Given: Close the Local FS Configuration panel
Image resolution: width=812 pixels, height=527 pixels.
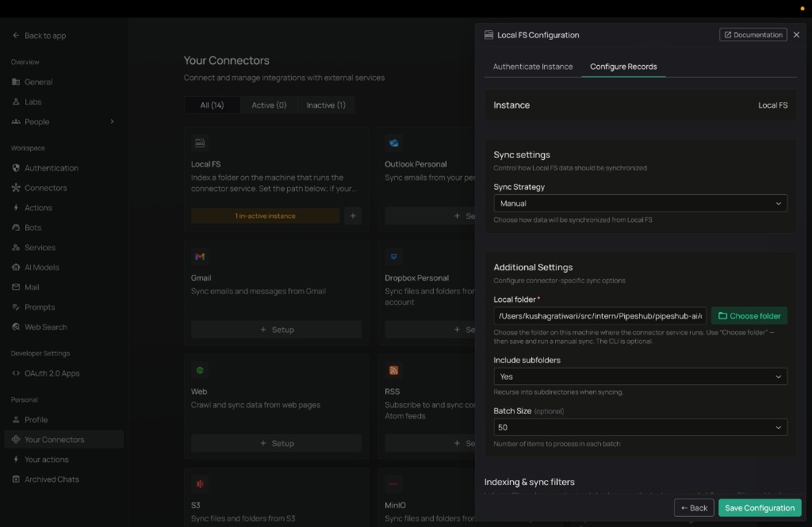Looking at the screenshot, I should tap(796, 35).
